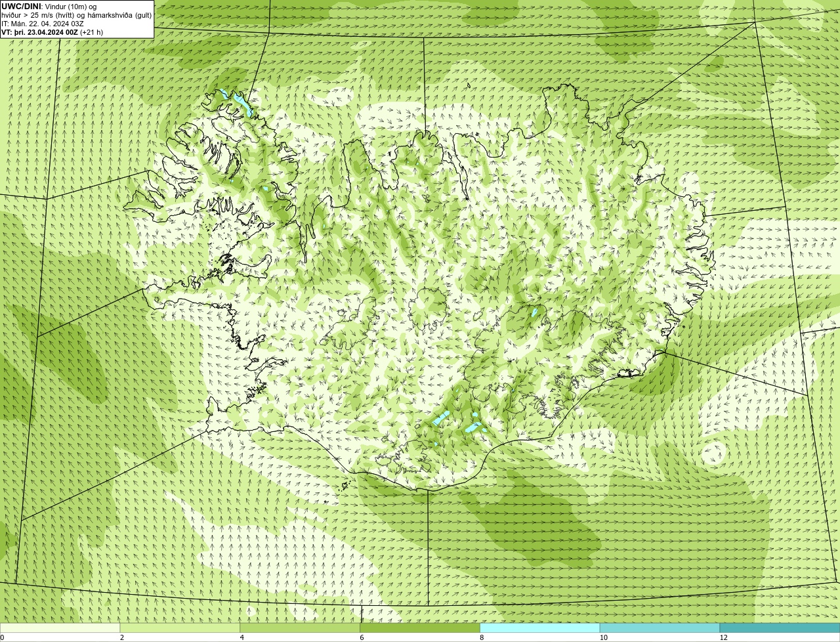Click the '4' scale label under the color bar
The width and height of the screenshot is (840, 642).
pos(241,637)
